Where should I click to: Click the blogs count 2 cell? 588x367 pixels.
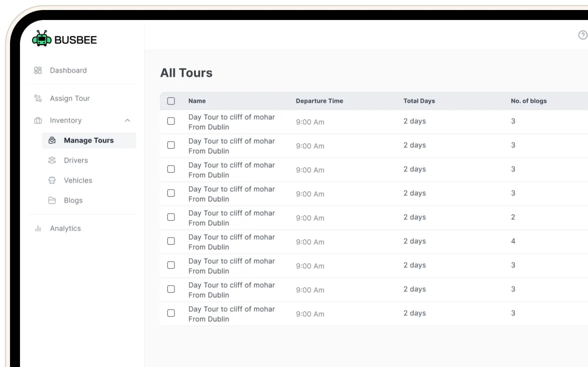pos(513,217)
